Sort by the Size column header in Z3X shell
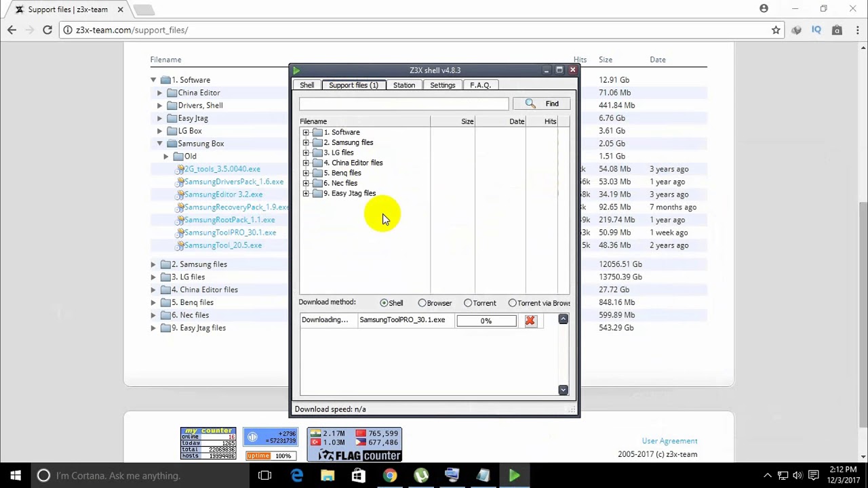 pyautogui.click(x=452, y=121)
